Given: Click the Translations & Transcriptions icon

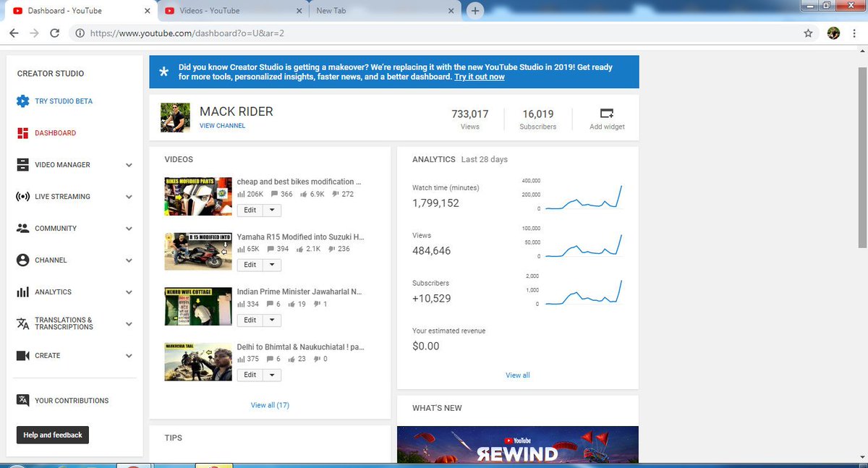Looking at the screenshot, I should coord(22,323).
